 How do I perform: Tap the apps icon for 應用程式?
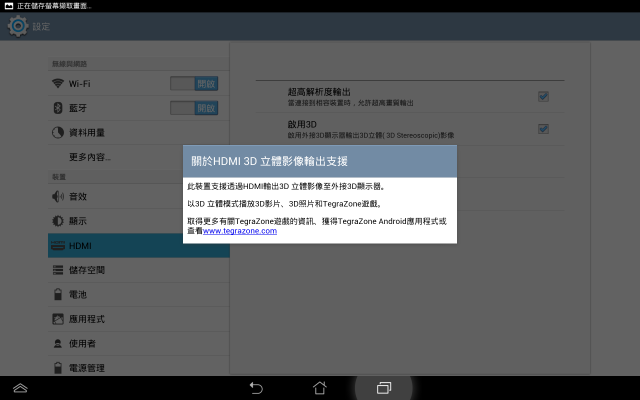(x=58, y=319)
